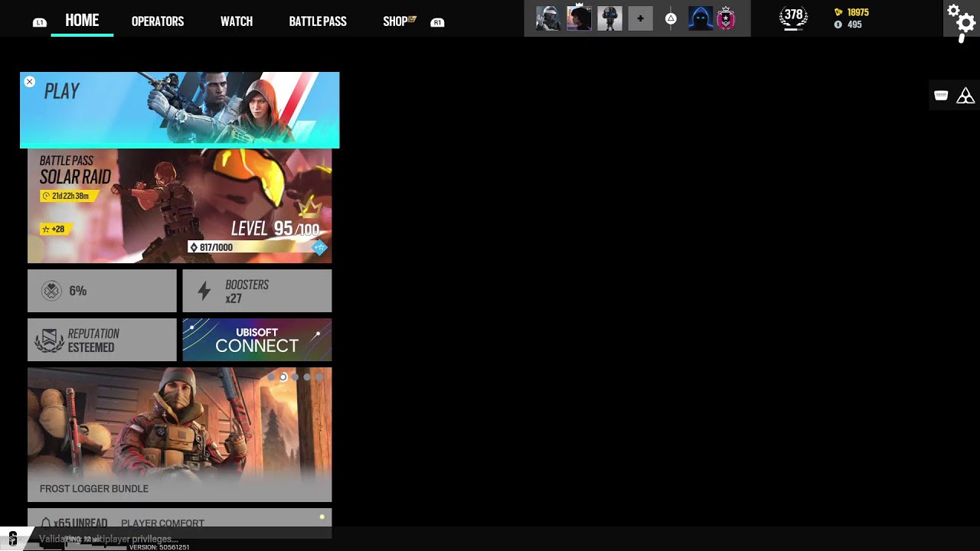Open the Solar Raid battle pass card
The width and height of the screenshot is (980, 551).
point(179,206)
